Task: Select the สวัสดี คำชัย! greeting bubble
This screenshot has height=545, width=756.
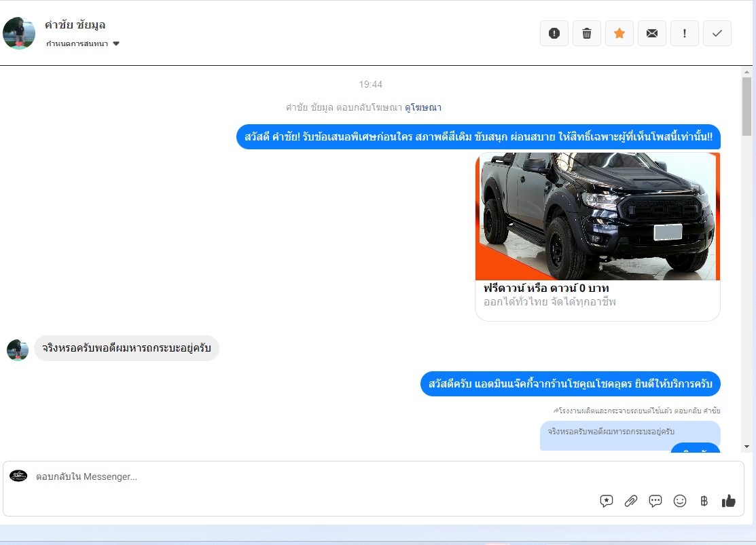Action: coord(478,137)
